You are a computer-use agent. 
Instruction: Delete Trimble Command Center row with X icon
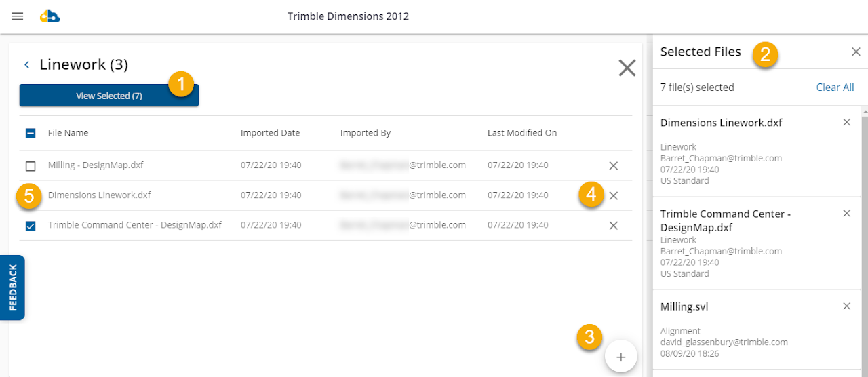click(613, 226)
